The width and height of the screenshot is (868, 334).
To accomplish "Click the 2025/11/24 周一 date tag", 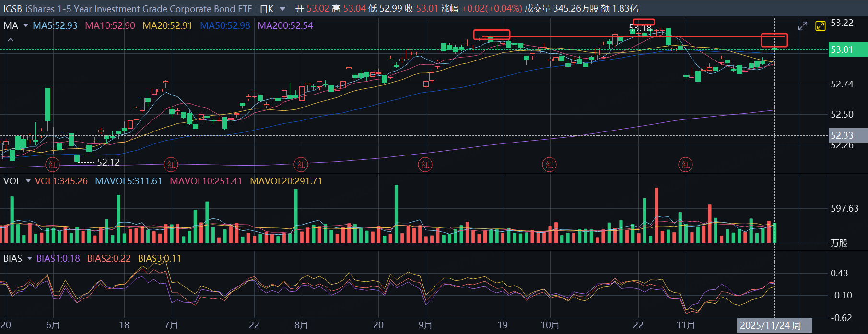I will [x=774, y=326].
